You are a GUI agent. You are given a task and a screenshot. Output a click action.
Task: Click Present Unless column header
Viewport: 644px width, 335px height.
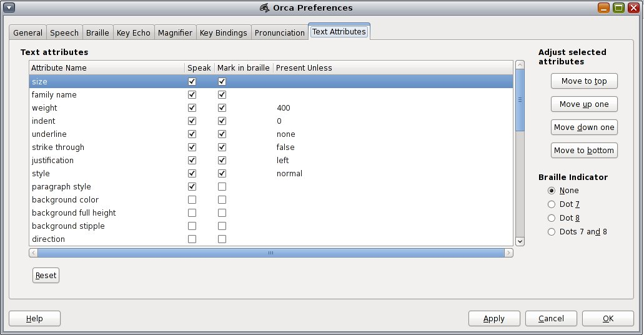click(393, 68)
